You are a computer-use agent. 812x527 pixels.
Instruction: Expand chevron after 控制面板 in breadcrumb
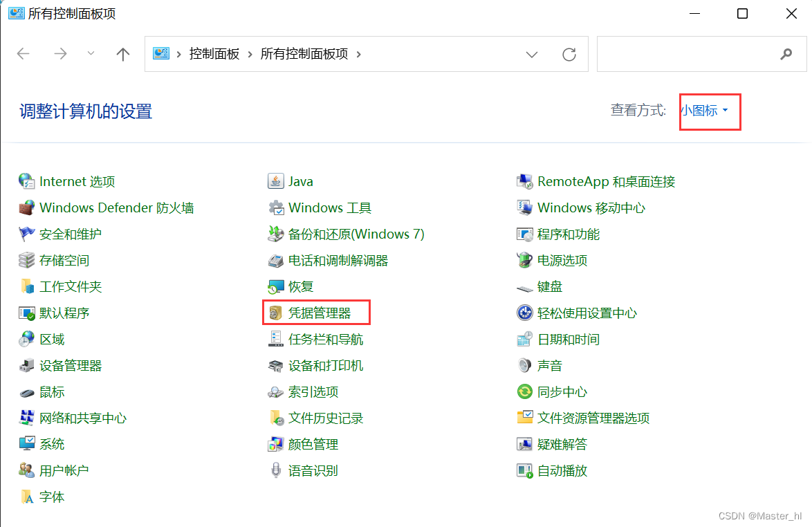[250, 55]
